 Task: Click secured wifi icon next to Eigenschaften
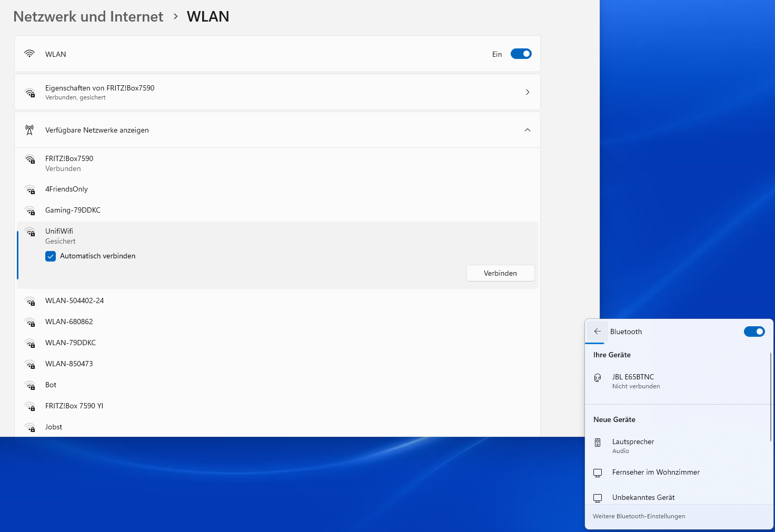pyautogui.click(x=30, y=93)
